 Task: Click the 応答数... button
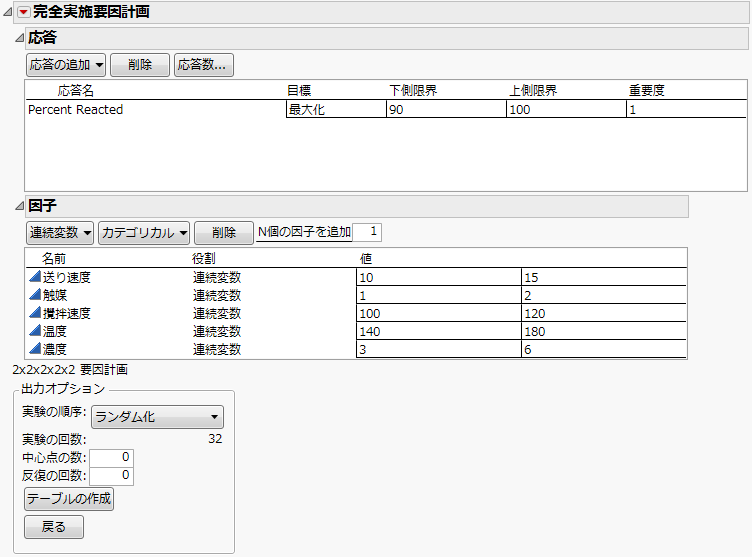(x=202, y=65)
